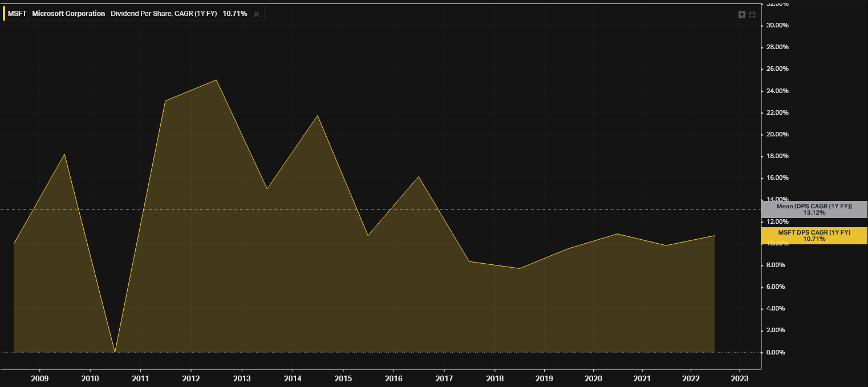
Task: Remove the MSFT Dividend Per Share series
Action: pos(256,14)
